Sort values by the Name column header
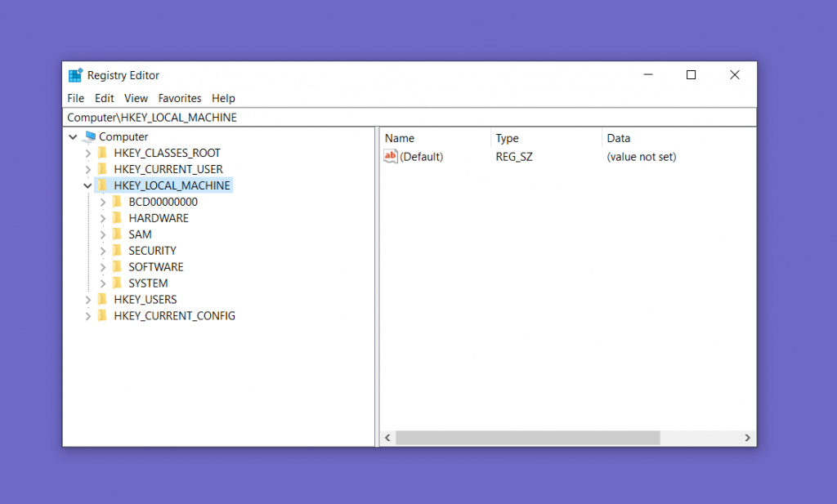The width and height of the screenshot is (837, 504). tap(435, 138)
